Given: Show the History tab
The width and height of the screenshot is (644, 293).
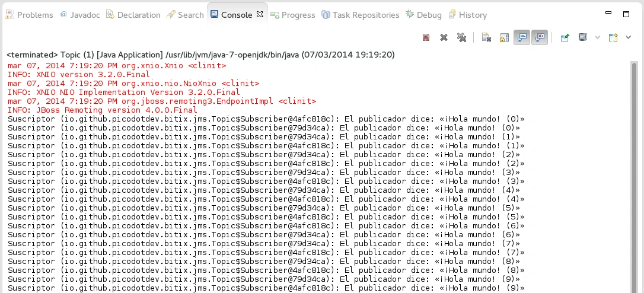Looking at the screenshot, I should tap(467, 15).
